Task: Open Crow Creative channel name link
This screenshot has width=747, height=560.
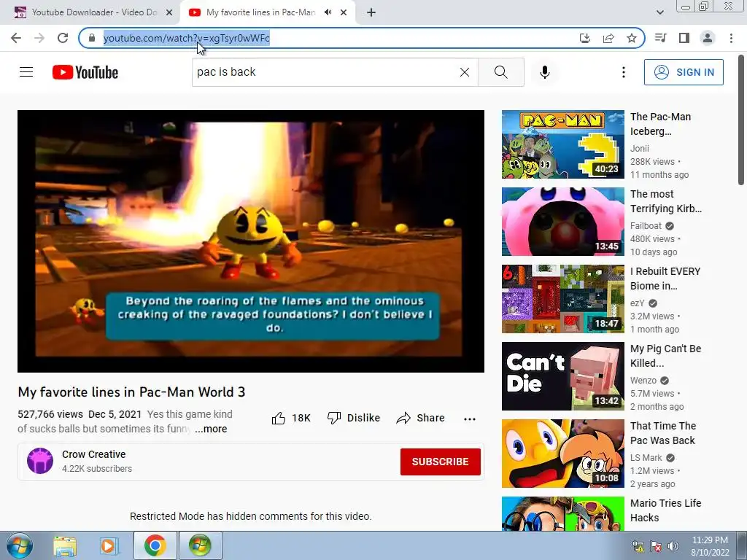Action: tap(94, 454)
